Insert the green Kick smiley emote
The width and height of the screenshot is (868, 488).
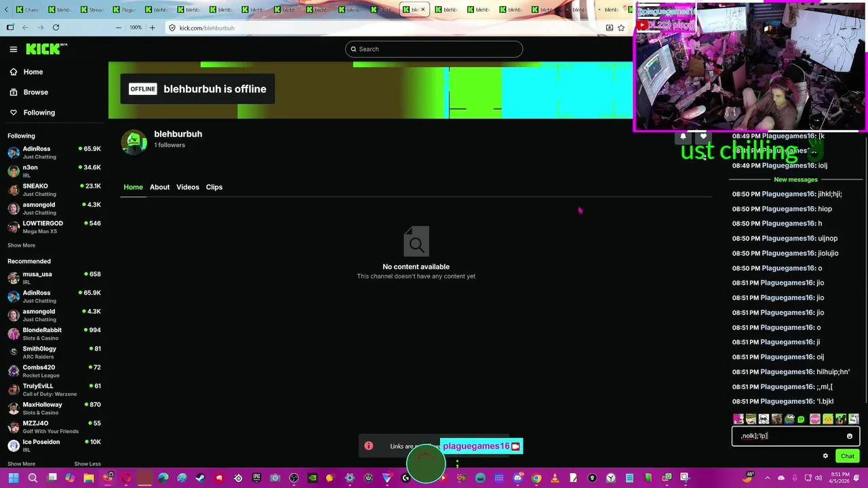(801, 420)
